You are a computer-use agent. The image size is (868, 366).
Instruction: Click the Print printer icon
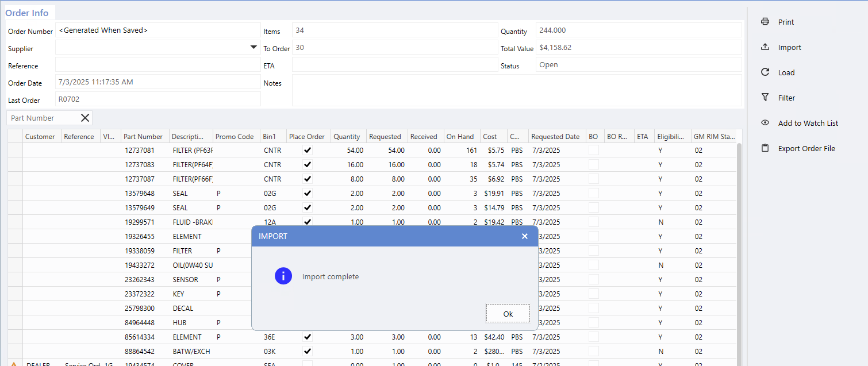[765, 22]
